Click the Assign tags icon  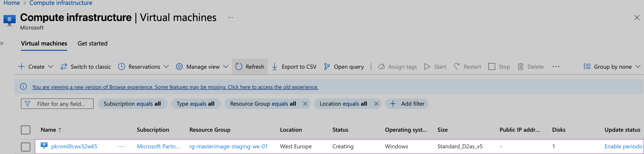(381, 67)
